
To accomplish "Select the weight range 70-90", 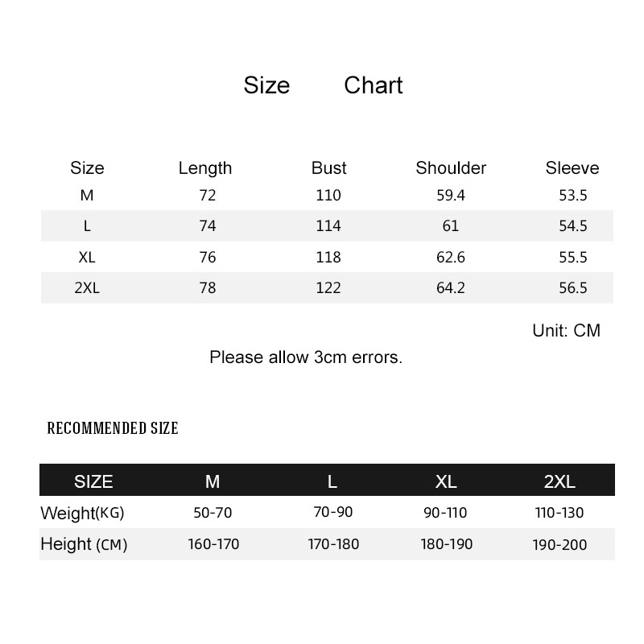I will [x=332, y=512].
